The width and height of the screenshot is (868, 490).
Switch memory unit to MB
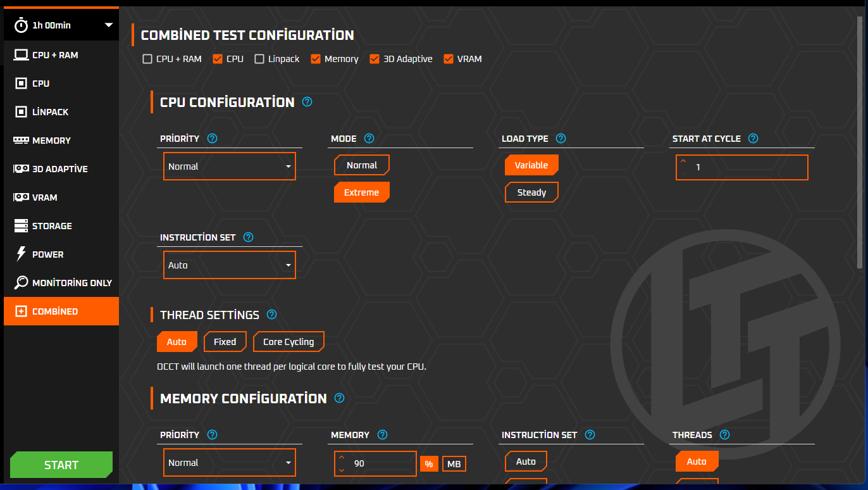[x=454, y=464]
